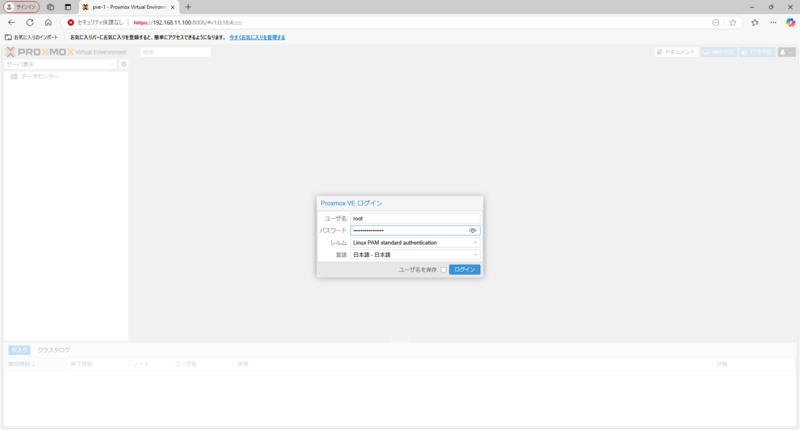
Task: Open workspaces icon in title bar
Action: pyautogui.click(x=50, y=7)
